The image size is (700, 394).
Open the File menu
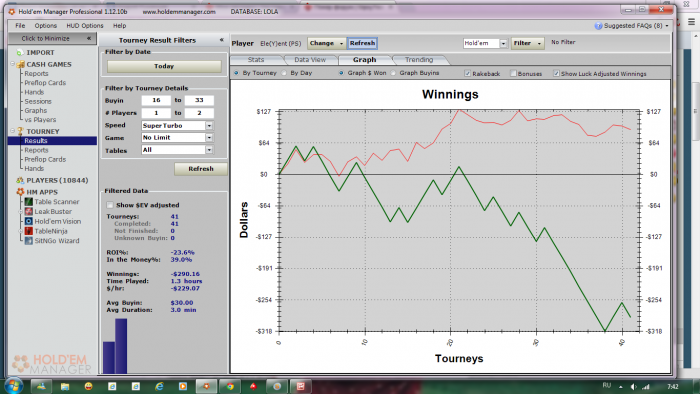pos(20,26)
